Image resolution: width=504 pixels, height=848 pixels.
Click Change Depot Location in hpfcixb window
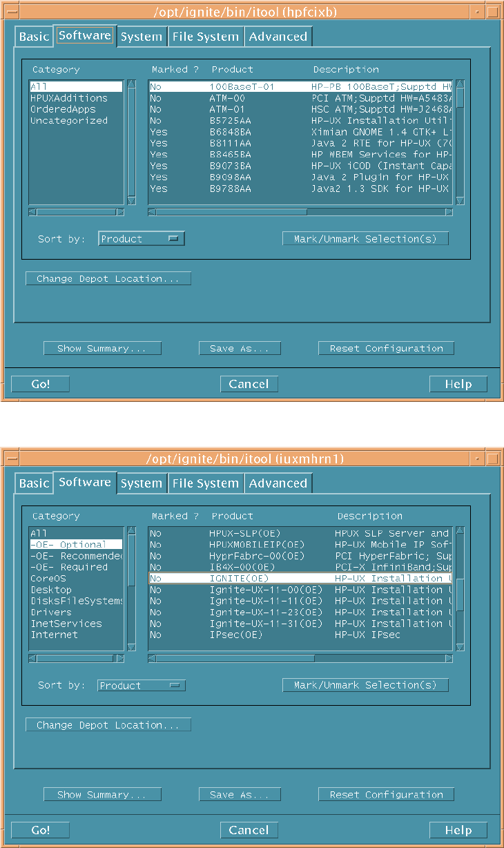coord(108,279)
